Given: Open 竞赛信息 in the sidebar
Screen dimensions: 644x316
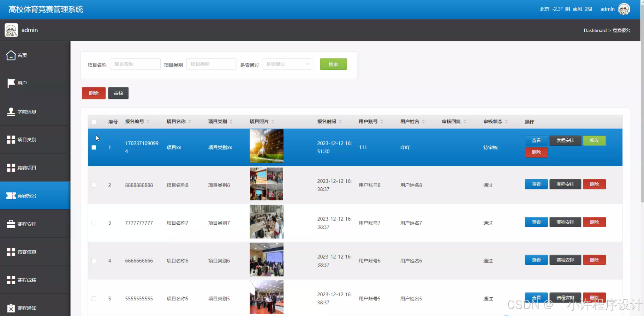Looking at the screenshot, I should pyautogui.click(x=35, y=252).
